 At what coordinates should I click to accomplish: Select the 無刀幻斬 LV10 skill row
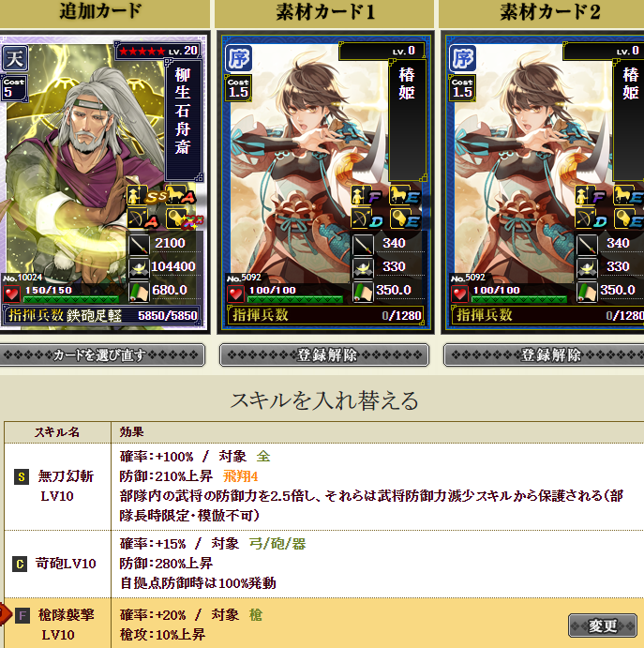323,487
